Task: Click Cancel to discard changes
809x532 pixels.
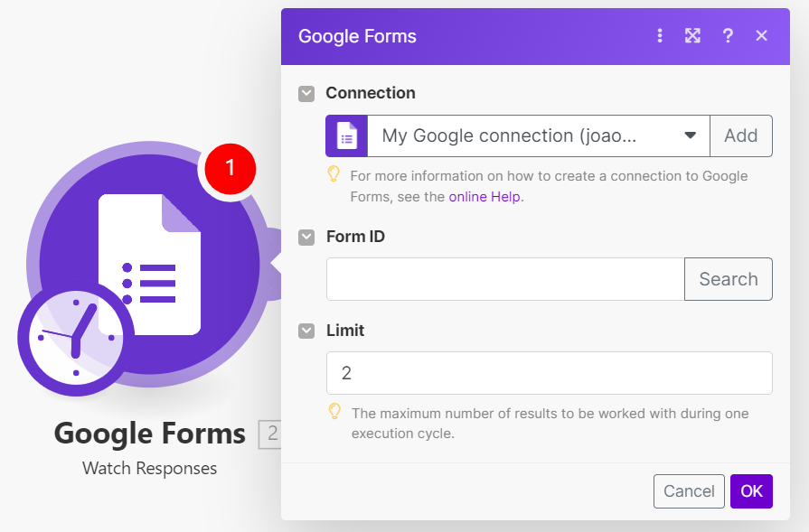Action: 689,491
